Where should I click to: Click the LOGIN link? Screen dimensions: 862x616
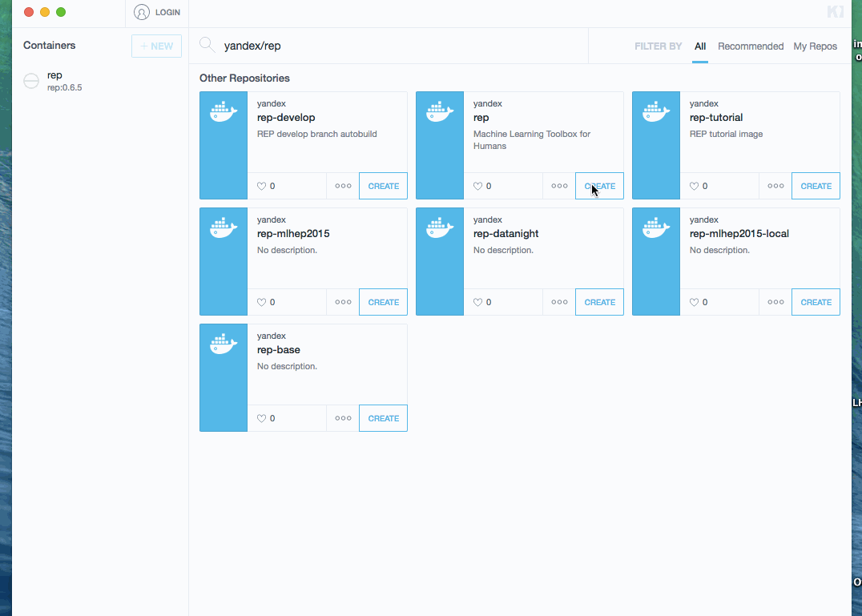(x=167, y=12)
